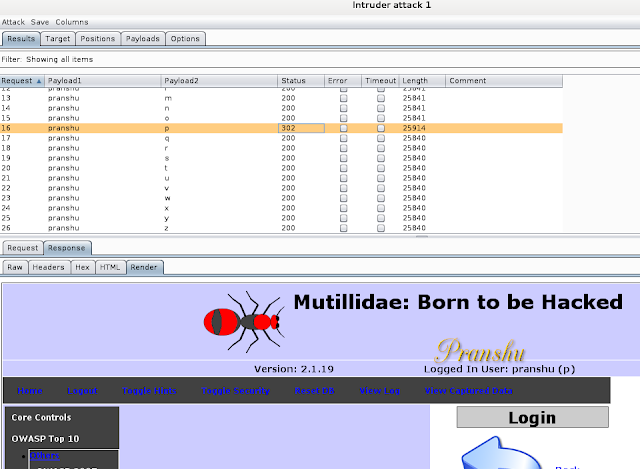Check the Error box in row 20
This screenshot has width=640, height=469.
point(344,168)
